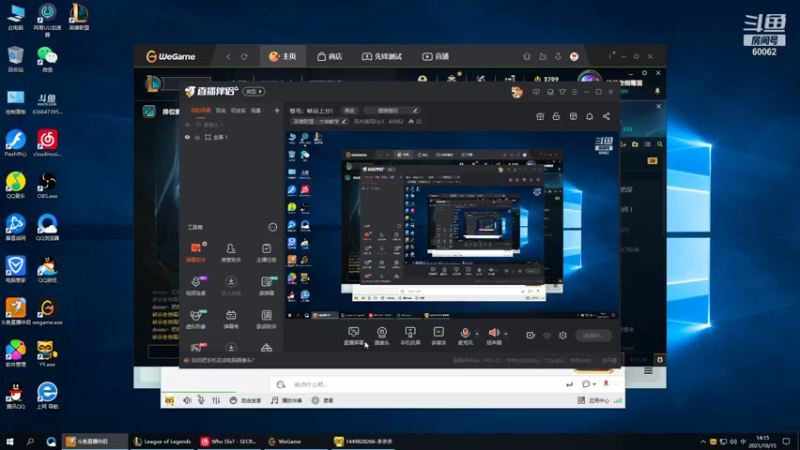Click the record video icon beside settings
Image resolution: width=800 pixels, height=450 pixels.
click(x=531, y=336)
